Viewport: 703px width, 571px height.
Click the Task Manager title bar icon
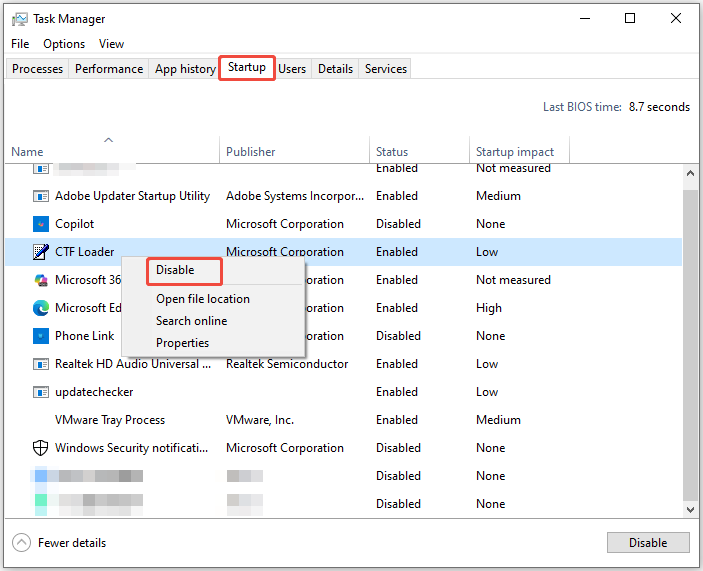coord(19,19)
